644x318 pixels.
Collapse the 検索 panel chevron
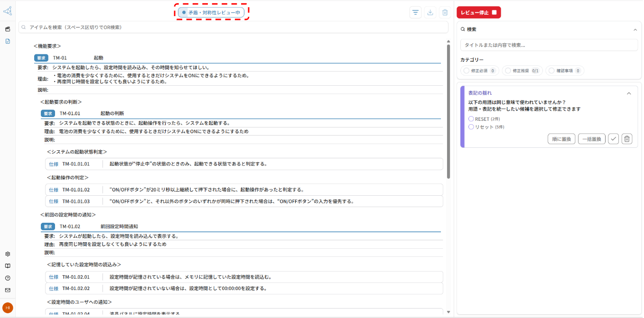[635, 29]
